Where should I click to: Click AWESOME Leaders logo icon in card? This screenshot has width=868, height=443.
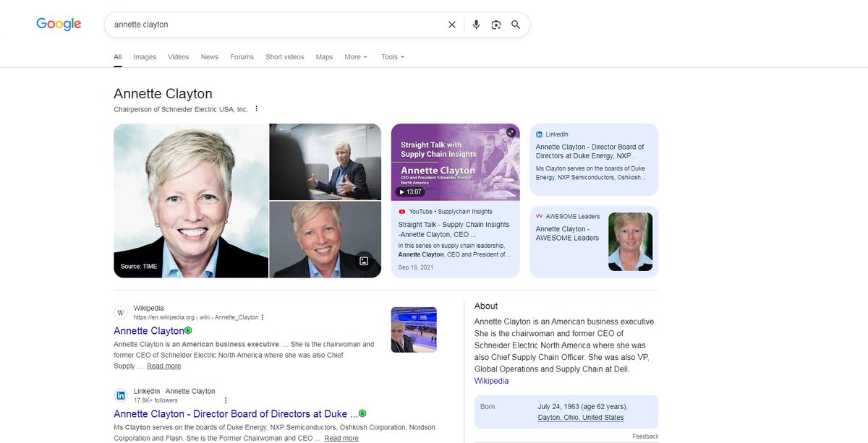[539, 216]
